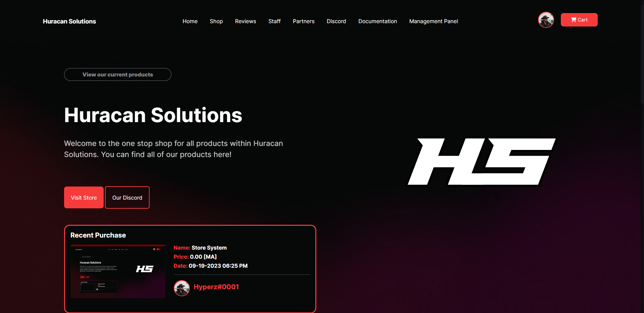Open the Management Panel
This screenshot has height=313, width=644.
click(434, 21)
